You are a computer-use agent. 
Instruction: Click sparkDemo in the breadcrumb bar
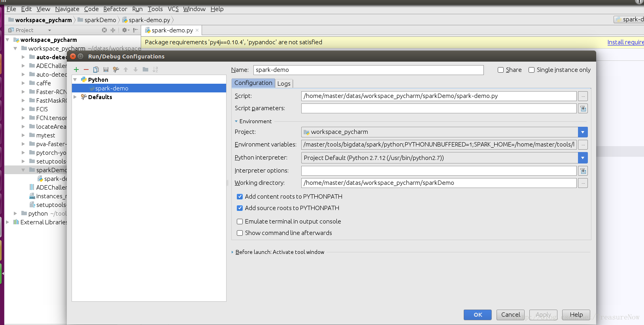pos(100,20)
